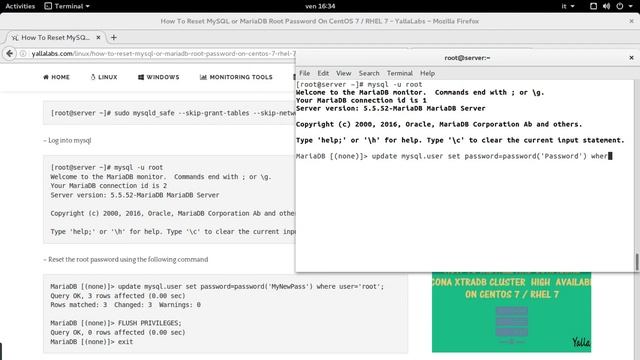The width and height of the screenshot is (640, 360).
Task: Click the root@server terminal title bar
Action: 467,58
